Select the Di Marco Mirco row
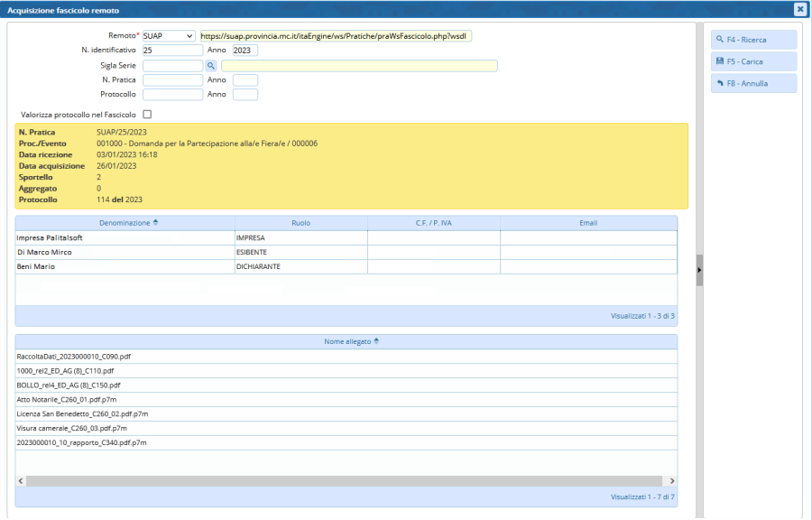 [x=125, y=253]
